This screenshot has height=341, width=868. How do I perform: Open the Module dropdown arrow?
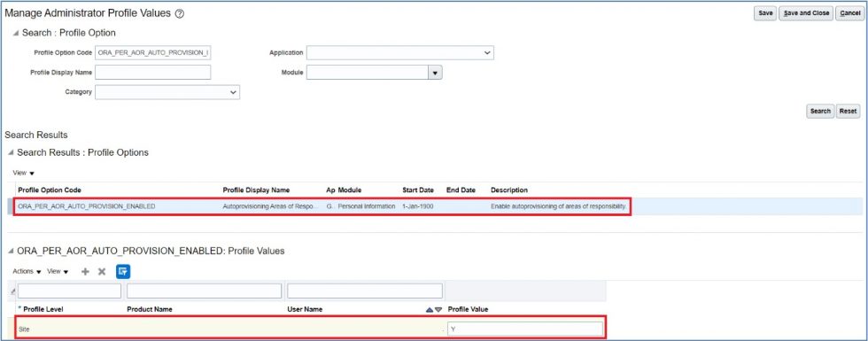click(435, 73)
